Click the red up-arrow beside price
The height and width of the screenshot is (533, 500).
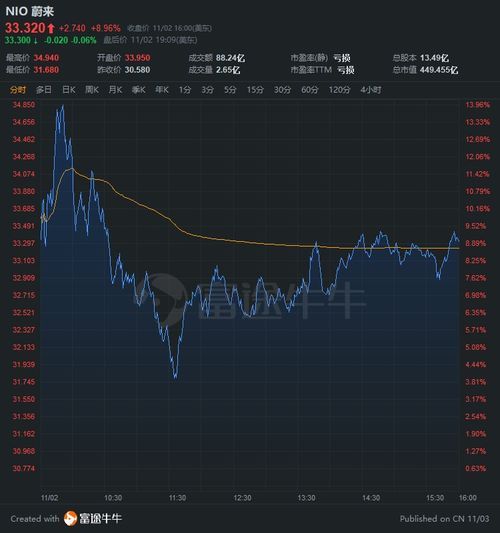[51, 28]
